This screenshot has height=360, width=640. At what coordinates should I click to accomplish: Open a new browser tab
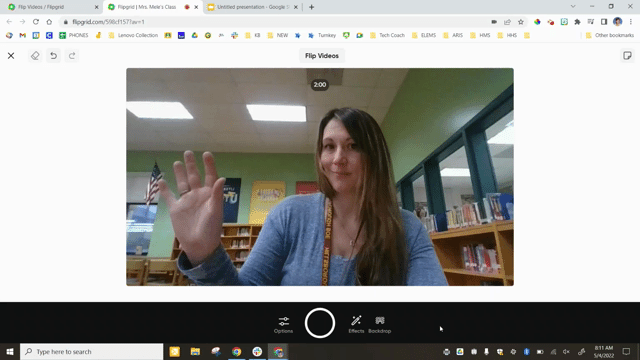click(311, 7)
